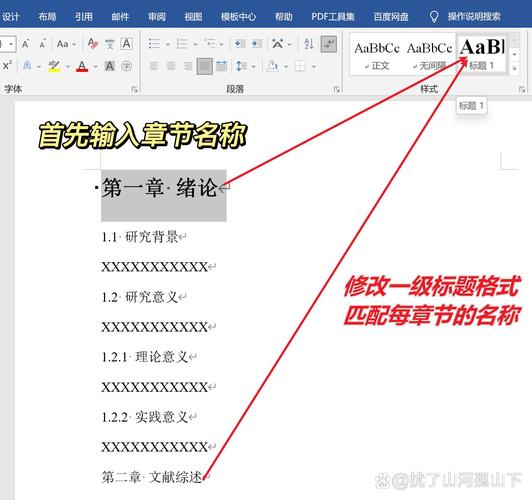Click the increase indent icon

click(256, 44)
